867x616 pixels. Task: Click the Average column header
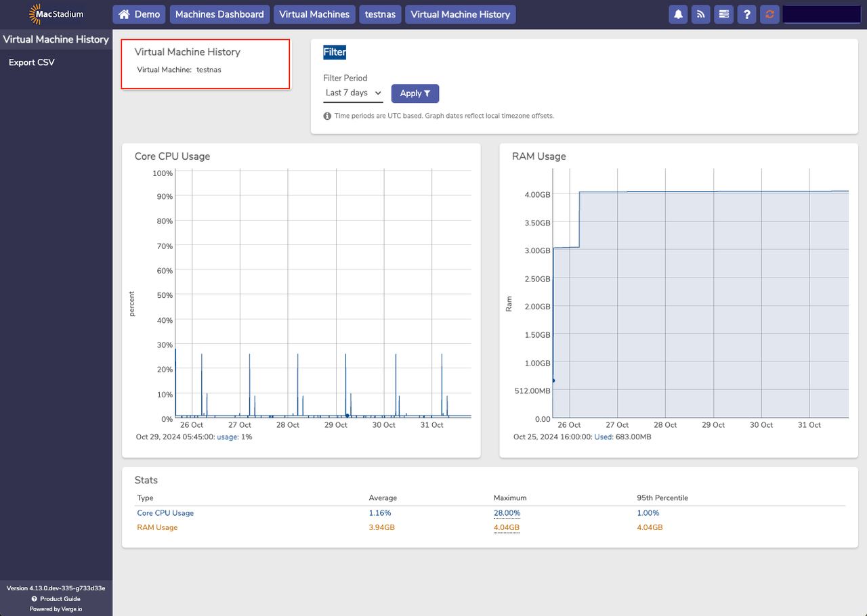tap(383, 498)
